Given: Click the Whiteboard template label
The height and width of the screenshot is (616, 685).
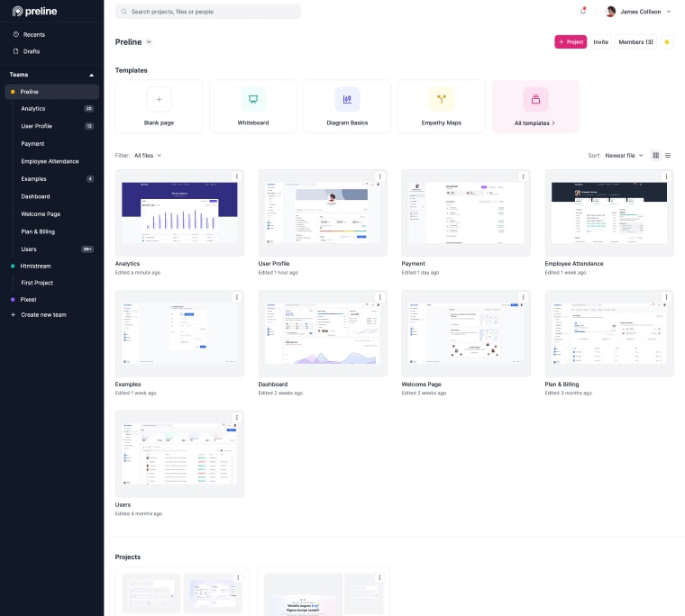Looking at the screenshot, I should tap(253, 123).
